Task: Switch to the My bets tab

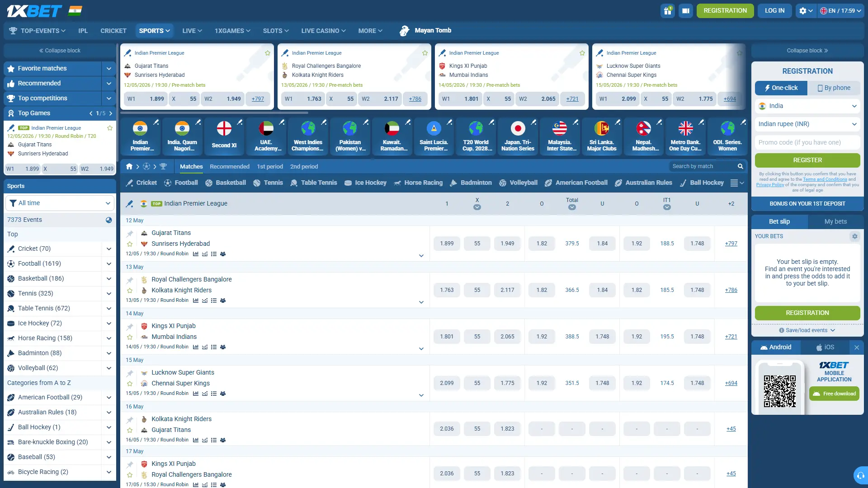Action: pyautogui.click(x=835, y=222)
